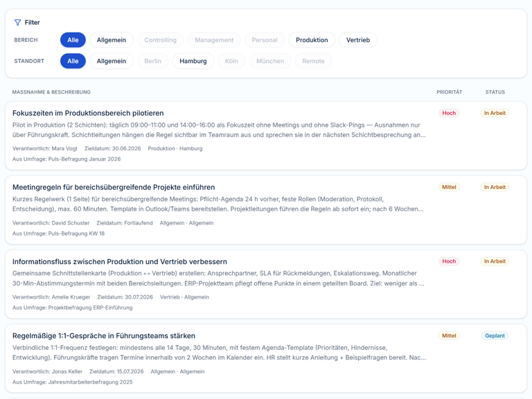Filter Standort by Köln
The image size is (532, 399).
[231, 61]
